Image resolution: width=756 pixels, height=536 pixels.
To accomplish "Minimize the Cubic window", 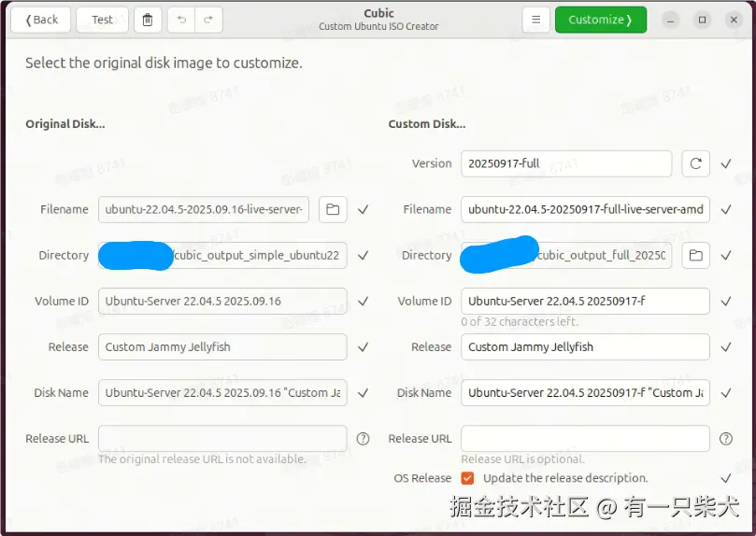I will (x=670, y=20).
